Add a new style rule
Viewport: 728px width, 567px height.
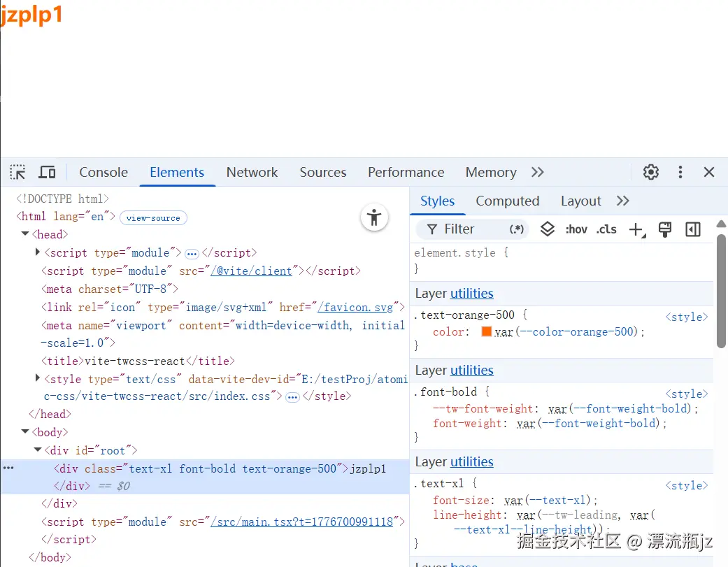coord(637,229)
